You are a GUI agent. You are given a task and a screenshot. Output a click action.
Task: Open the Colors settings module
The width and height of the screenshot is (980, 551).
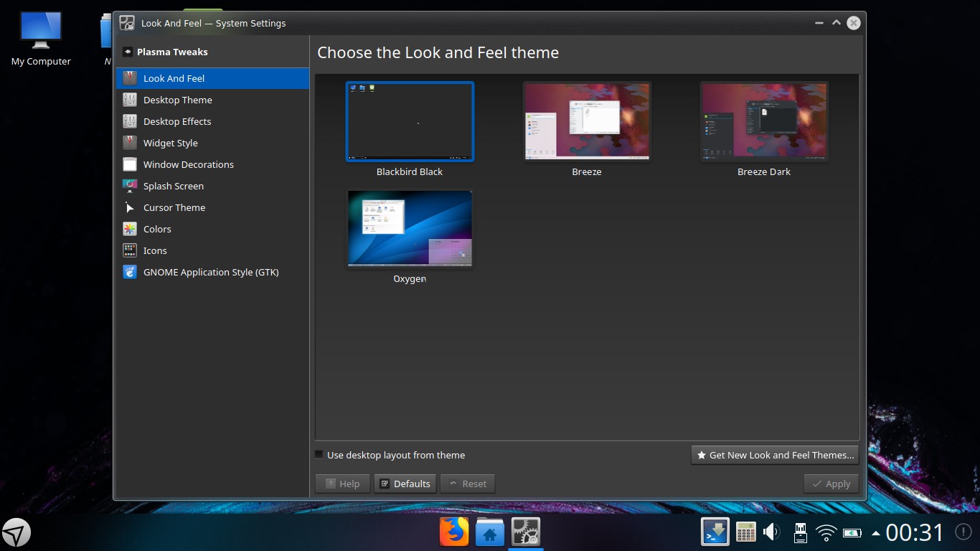pos(212,229)
